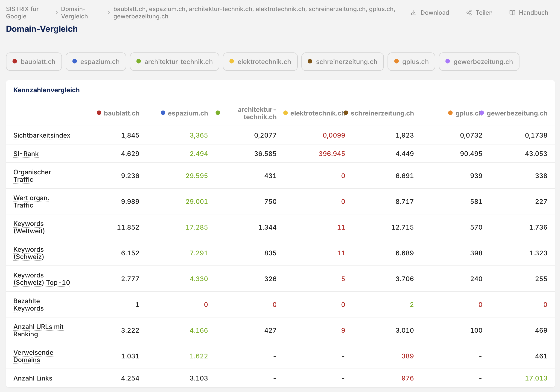Select the gewerbezeitung.ch domain chip
Image resolution: width=560 pixels, height=392 pixels.
tap(479, 62)
